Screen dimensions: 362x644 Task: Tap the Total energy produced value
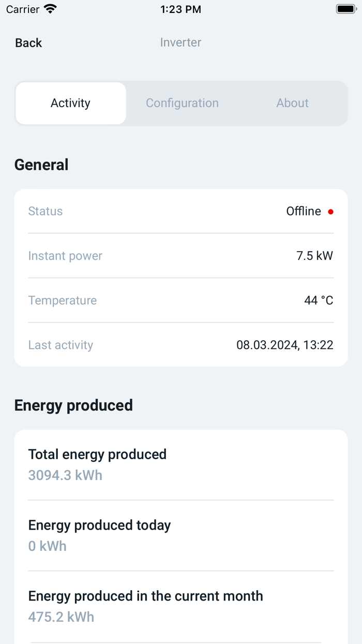65,475
